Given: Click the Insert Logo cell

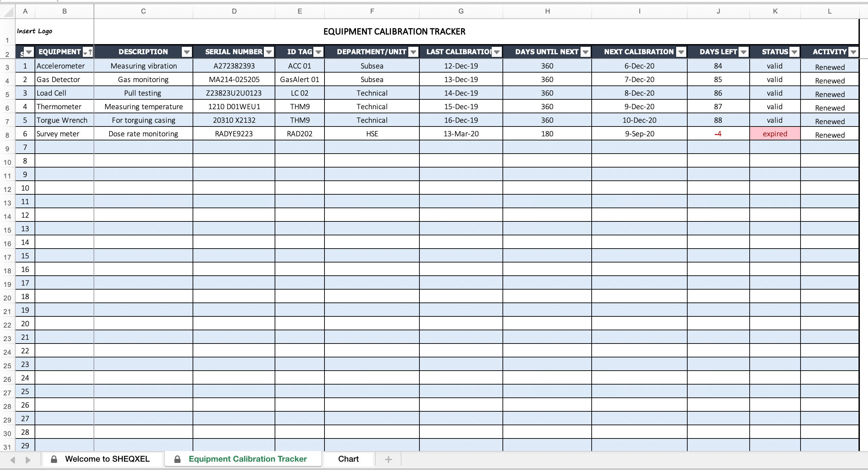Looking at the screenshot, I should tap(35, 31).
